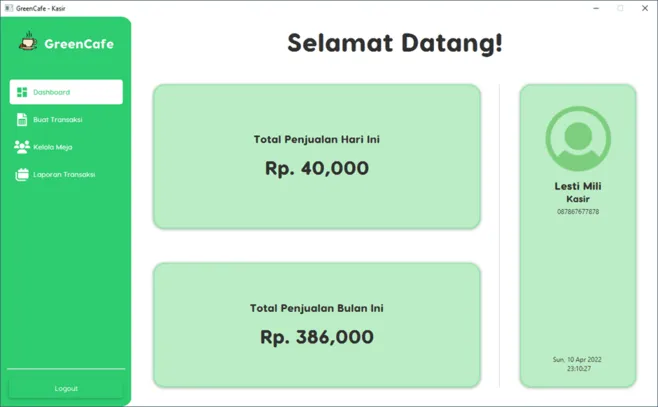Click the Rp. 386,000 monthly amount
Viewport: 658px width, 407px height.
pyautogui.click(x=317, y=337)
